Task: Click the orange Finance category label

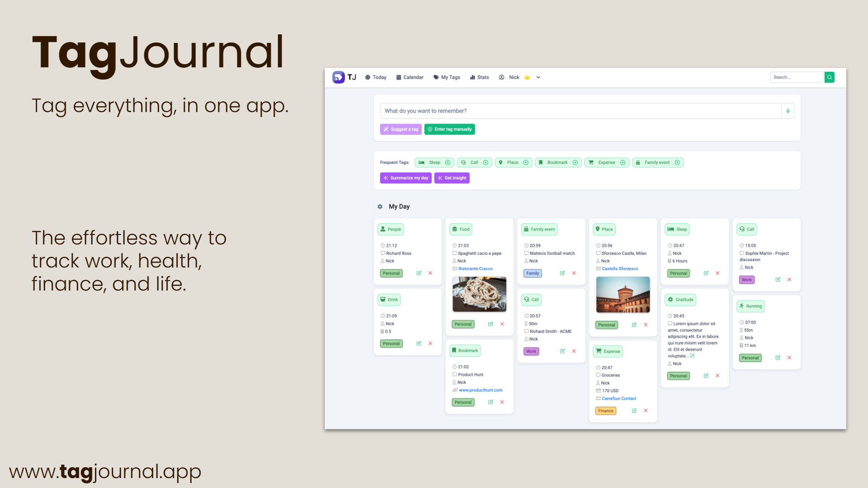Action: [x=605, y=411]
